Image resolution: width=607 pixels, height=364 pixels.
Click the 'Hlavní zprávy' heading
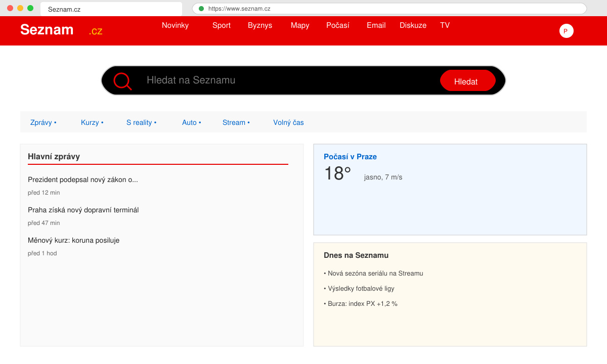coord(54,157)
